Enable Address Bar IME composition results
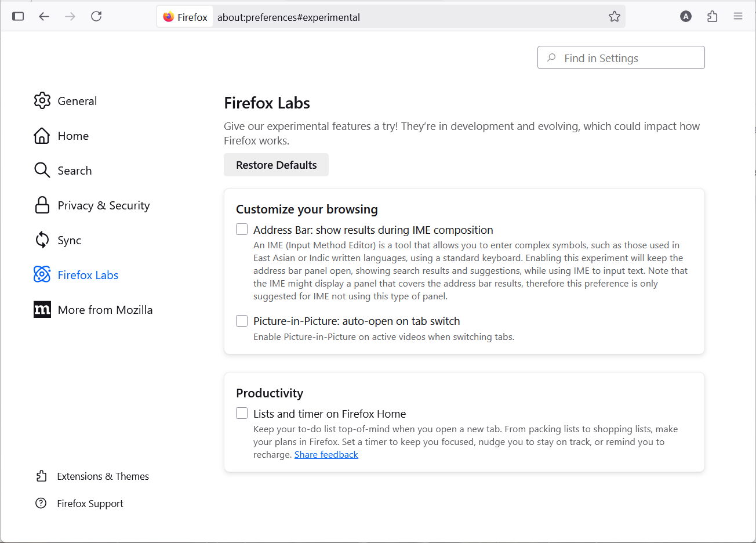Image resolution: width=756 pixels, height=543 pixels. point(242,230)
